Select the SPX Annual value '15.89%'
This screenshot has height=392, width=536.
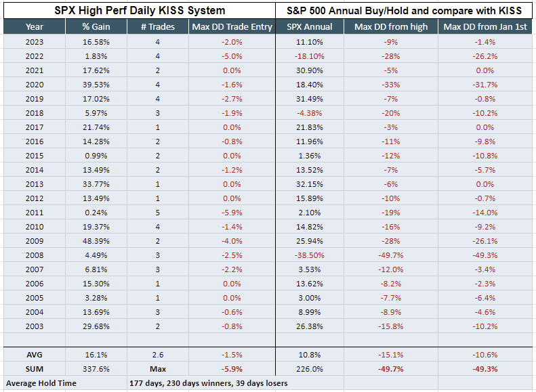(310, 198)
